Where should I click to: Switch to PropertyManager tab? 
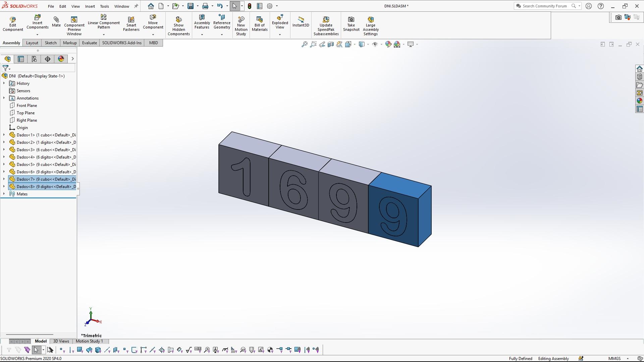point(21,59)
